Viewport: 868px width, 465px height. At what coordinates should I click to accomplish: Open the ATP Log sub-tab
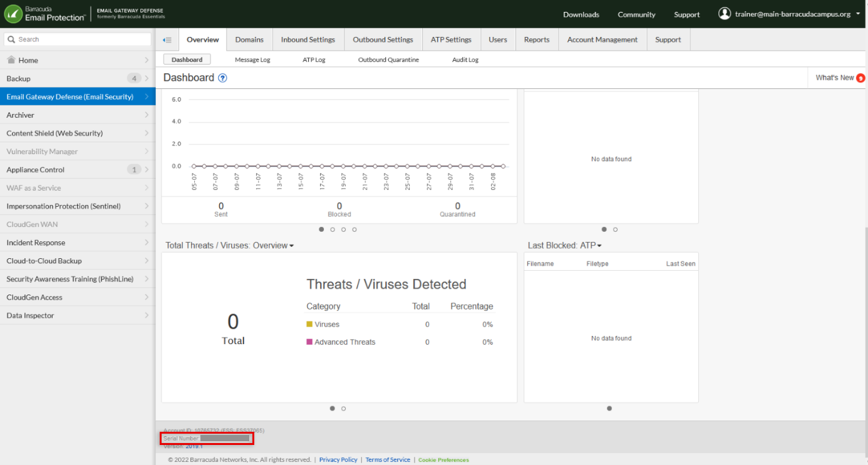click(x=314, y=60)
